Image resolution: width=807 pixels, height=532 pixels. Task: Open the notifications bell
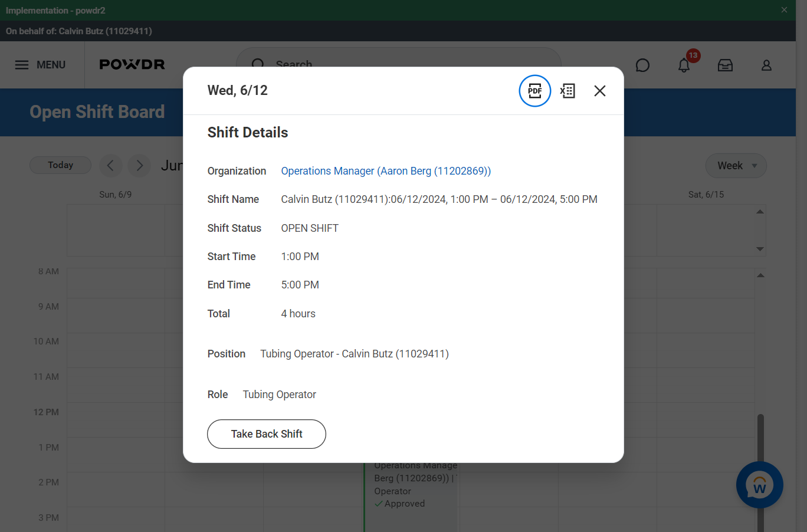[x=684, y=65]
